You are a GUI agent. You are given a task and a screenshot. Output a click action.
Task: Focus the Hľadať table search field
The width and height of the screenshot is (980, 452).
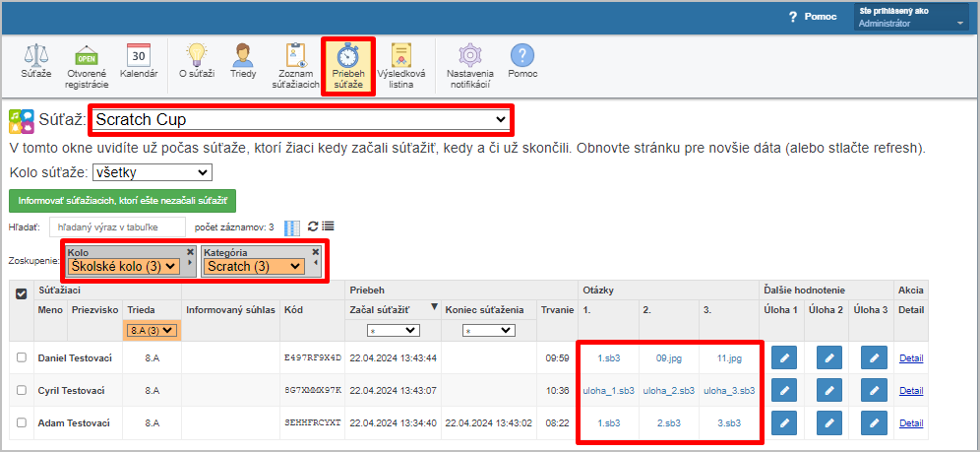[118, 226]
